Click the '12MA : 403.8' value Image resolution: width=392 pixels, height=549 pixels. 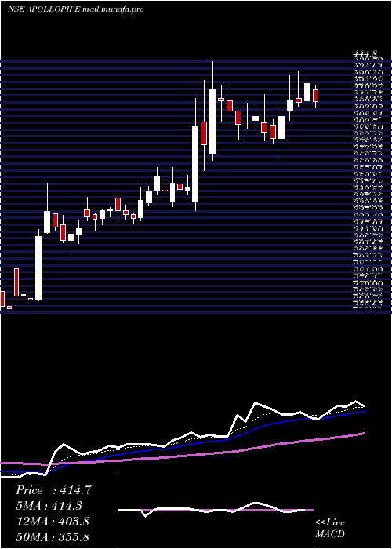[x=52, y=522]
